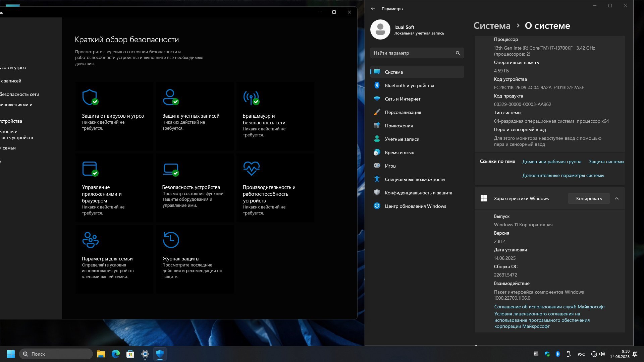This screenshot has height=362, width=644.
Task: Click Bluetooth icon in system tray
Action: pyautogui.click(x=558, y=354)
